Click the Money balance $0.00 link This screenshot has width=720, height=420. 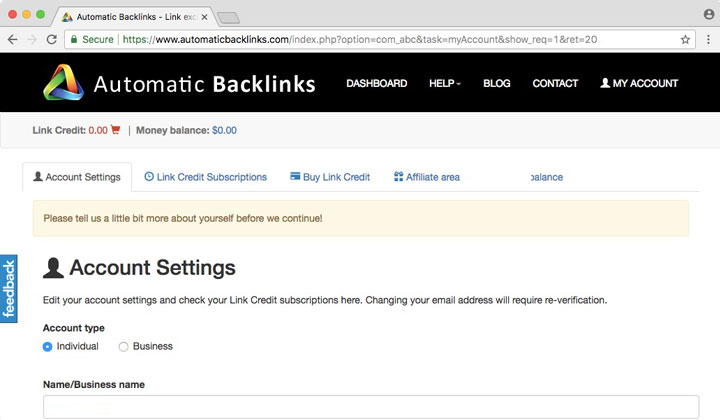tap(225, 130)
